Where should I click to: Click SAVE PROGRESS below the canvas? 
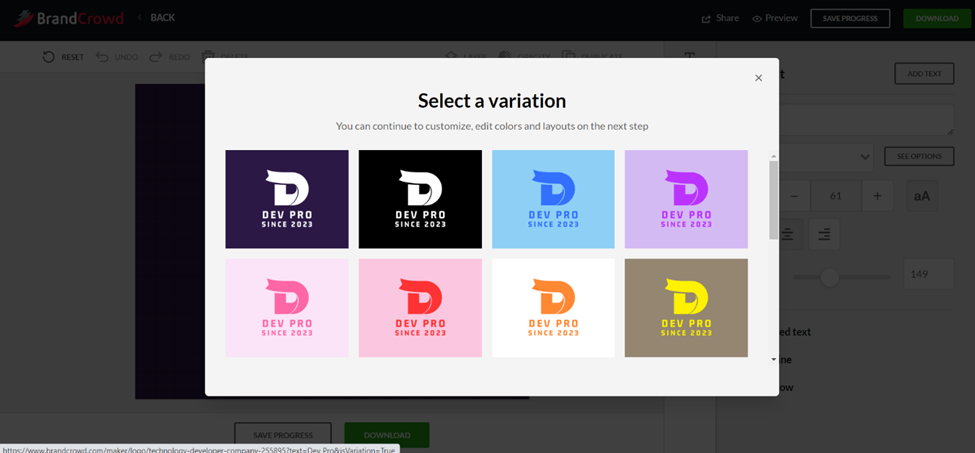283,435
